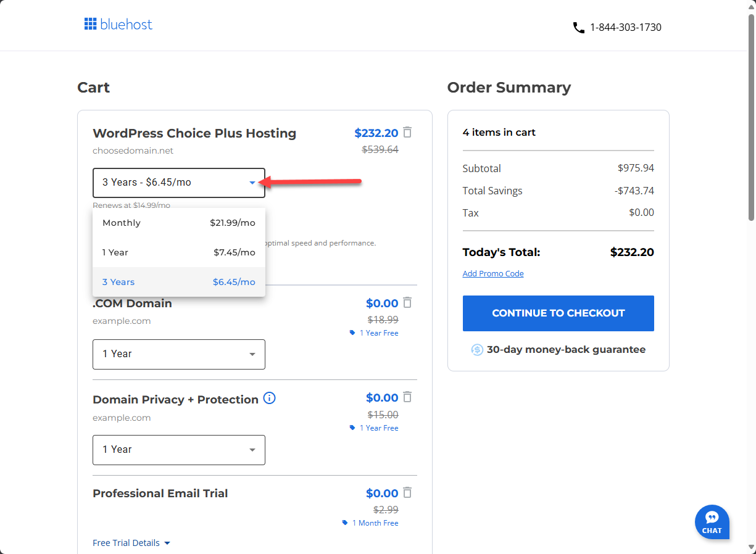Open the Domain Privacy info tooltip icon
This screenshot has height=554, width=756.
pos(269,399)
